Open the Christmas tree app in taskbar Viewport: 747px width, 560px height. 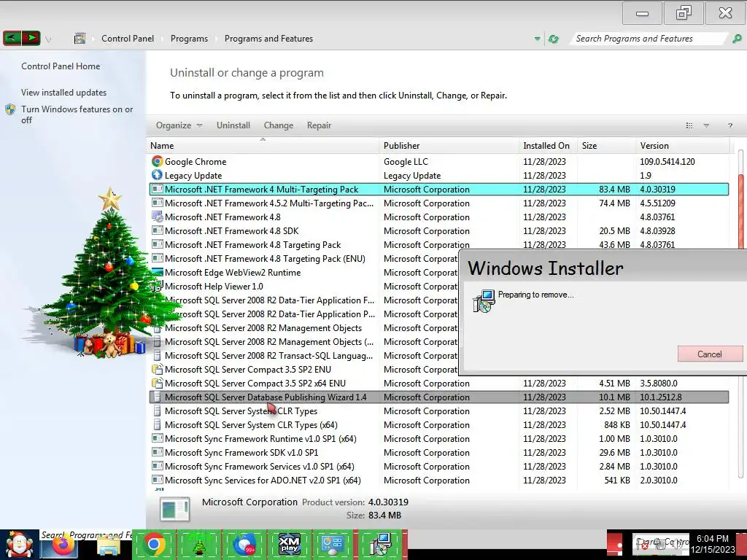click(199, 545)
